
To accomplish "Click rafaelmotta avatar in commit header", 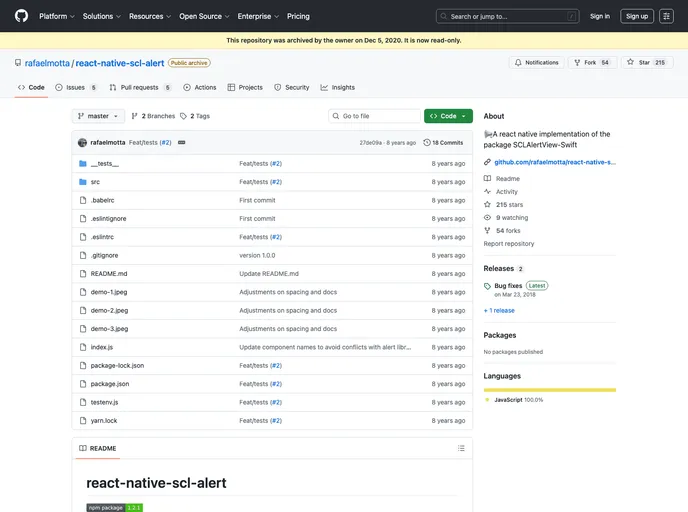I will coord(82,143).
